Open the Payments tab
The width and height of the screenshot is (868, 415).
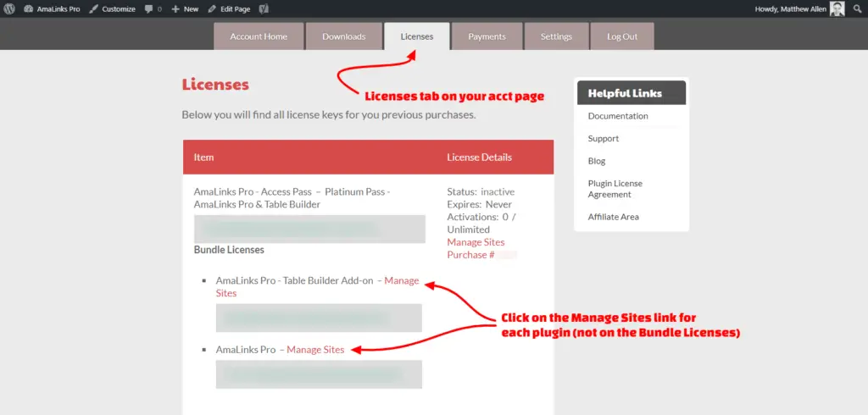point(487,36)
